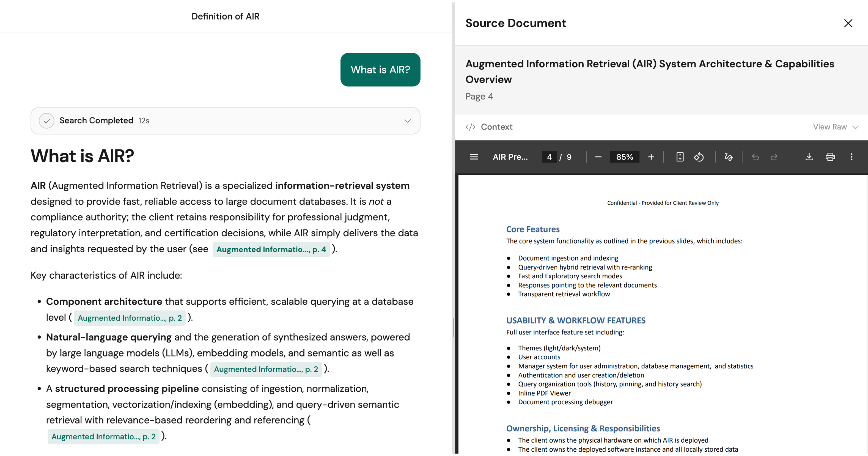The image size is (868, 456).
Task: Click the panel divider resize handle
Action: click(453, 328)
